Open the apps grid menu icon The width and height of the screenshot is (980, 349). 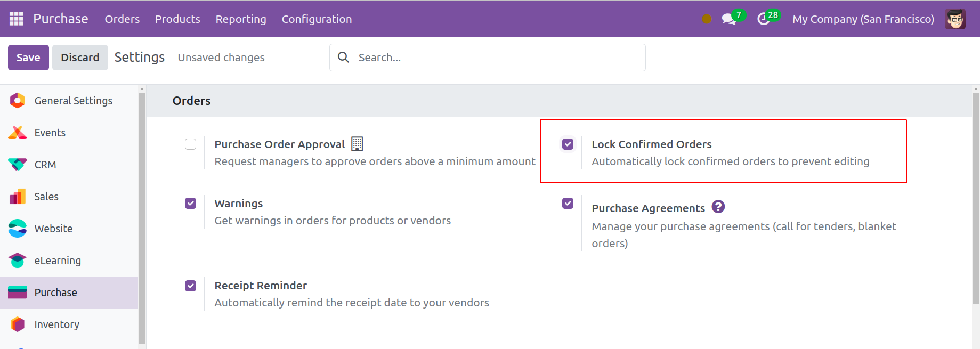coord(17,19)
